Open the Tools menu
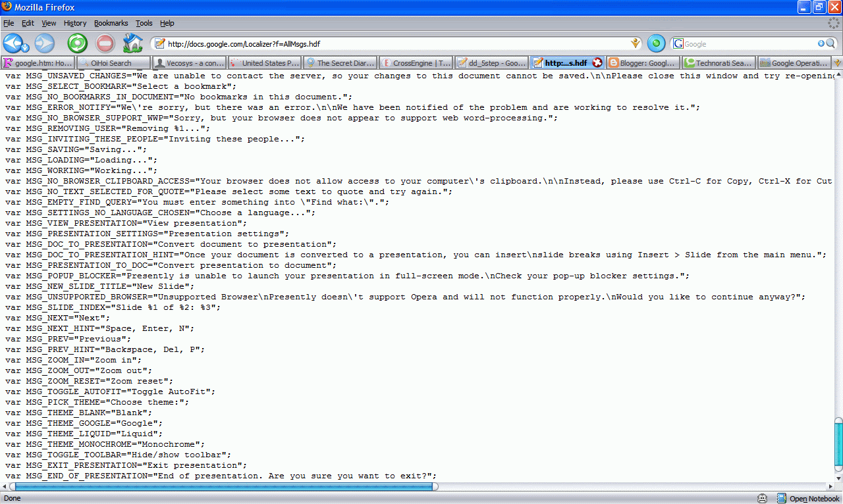This screenshot has height=504, width=843. [x=144, y=23]
